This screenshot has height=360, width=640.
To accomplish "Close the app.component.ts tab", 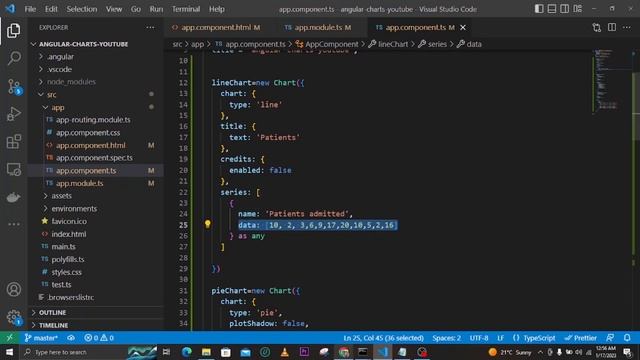I will [463, 27].
